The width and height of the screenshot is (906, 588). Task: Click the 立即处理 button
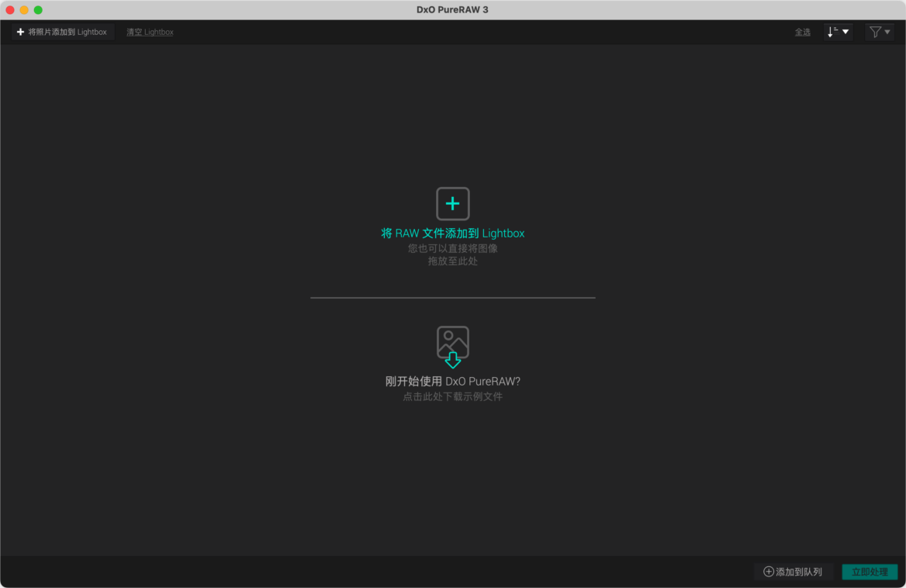coord(870,571)
